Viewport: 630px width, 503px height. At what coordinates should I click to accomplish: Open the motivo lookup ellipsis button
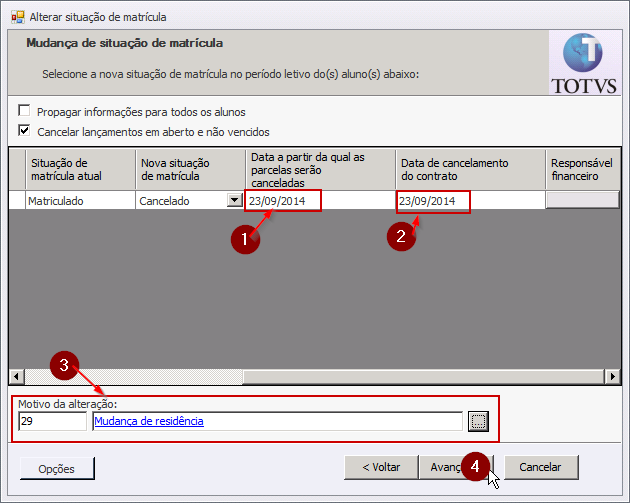tap(478, 422)
